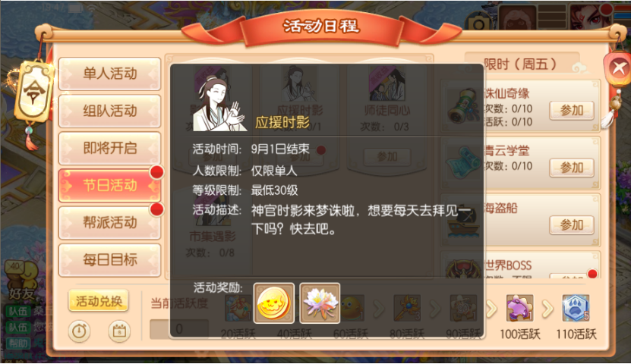Viewport: 631px width, 364px height.
Task: Click the 应援时影 character portrait
Action: (219, 104)
